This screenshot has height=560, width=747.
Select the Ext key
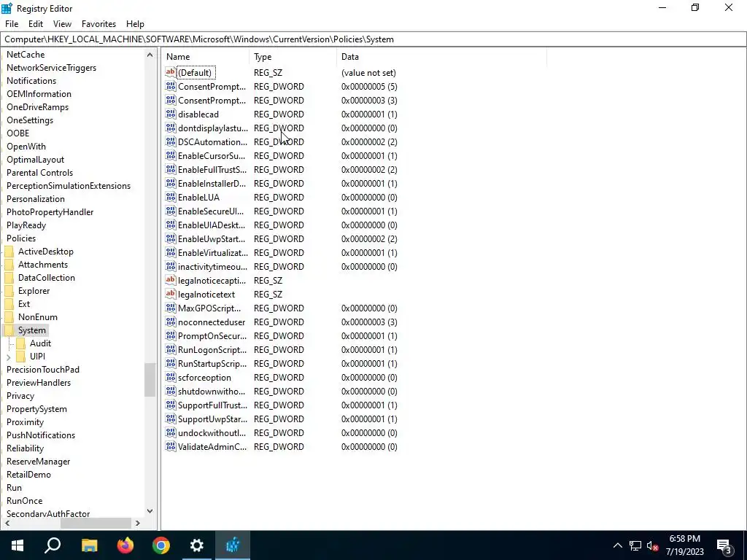tap(24, 304)
